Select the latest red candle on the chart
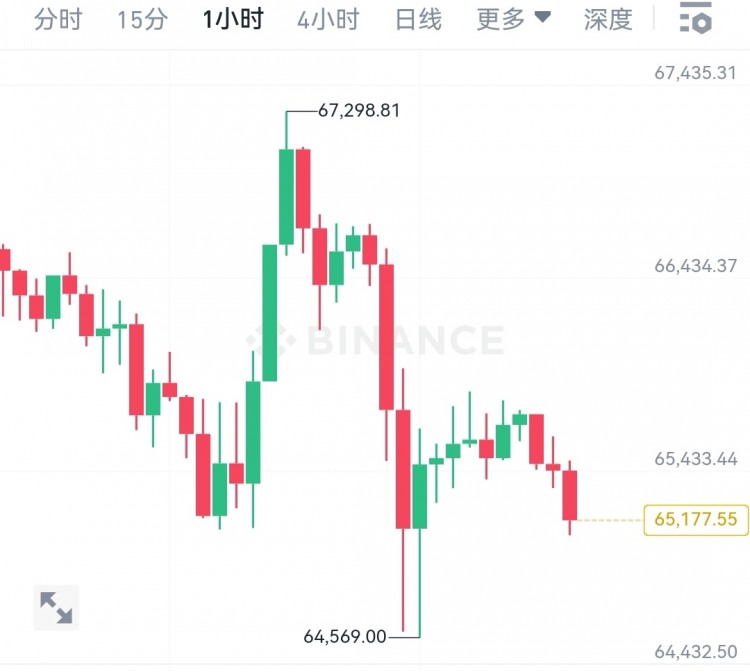 click(x=570, y=495)
